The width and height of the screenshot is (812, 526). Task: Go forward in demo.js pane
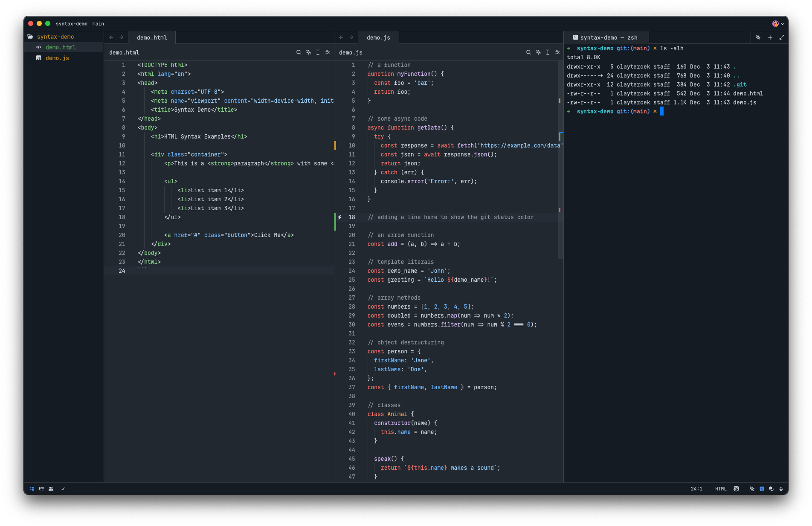click(351, 38)
